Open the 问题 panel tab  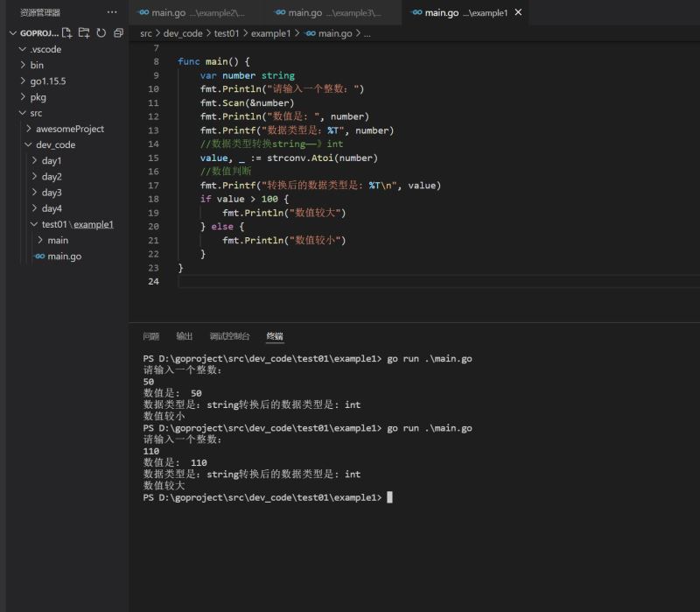click(150, 336)
